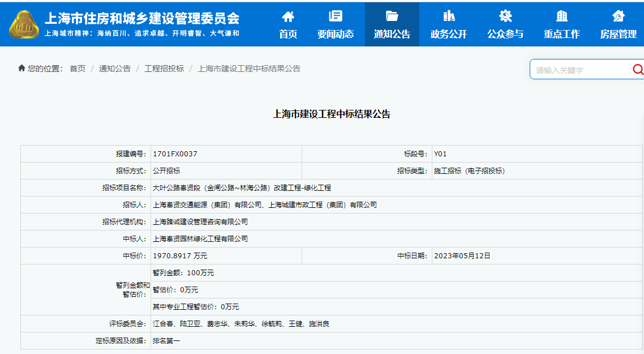Focus the keyword search input field

point(580,70)
